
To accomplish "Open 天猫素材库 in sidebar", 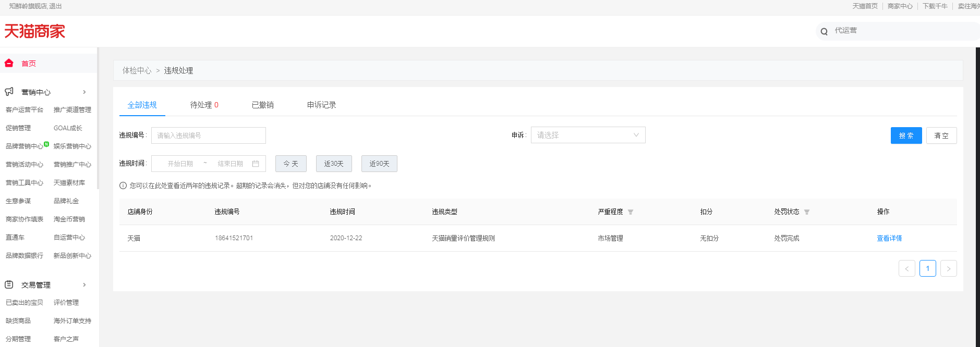I will (69, 183).
